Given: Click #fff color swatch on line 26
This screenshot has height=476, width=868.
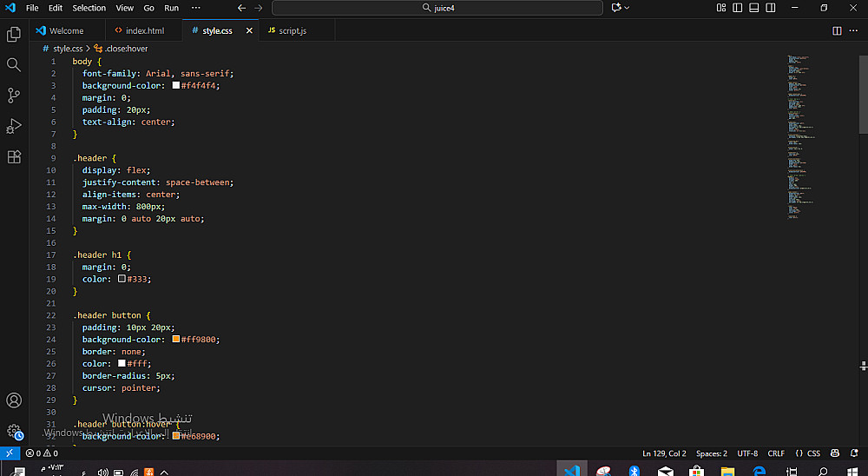Looking at the screenshot, I should pyautogui.click(x=122, y=363).
